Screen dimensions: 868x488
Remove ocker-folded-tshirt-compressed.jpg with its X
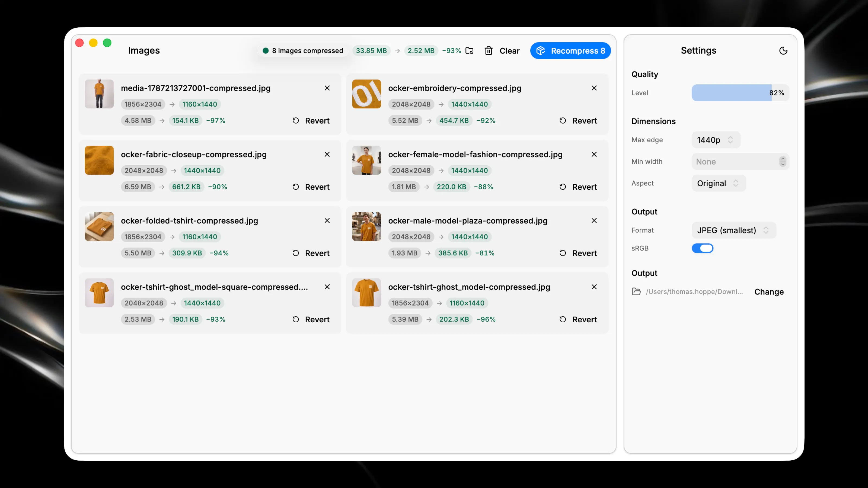[327, 221]
